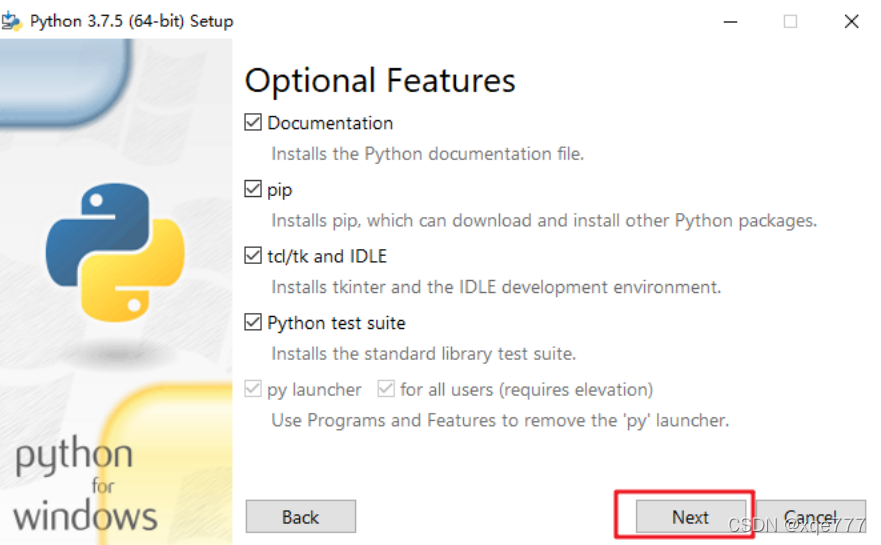
Task: Toggle the pip checkbox
Action: [253, 189]
